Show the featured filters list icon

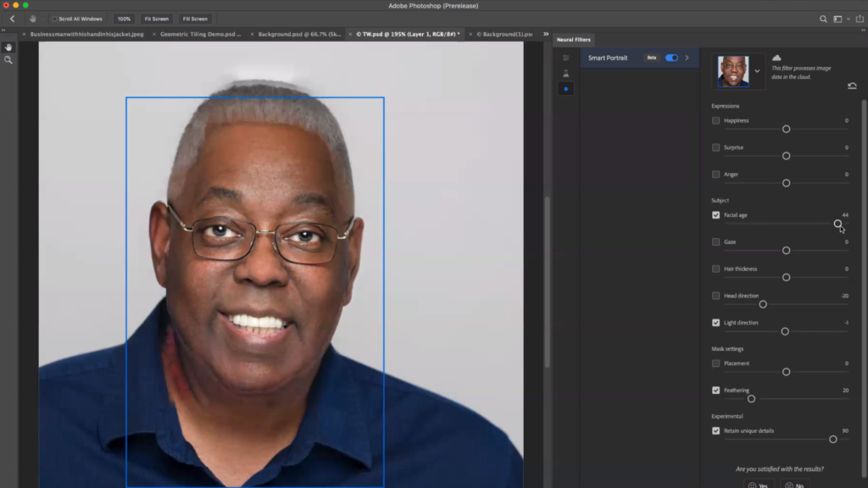tap(566, 58)
